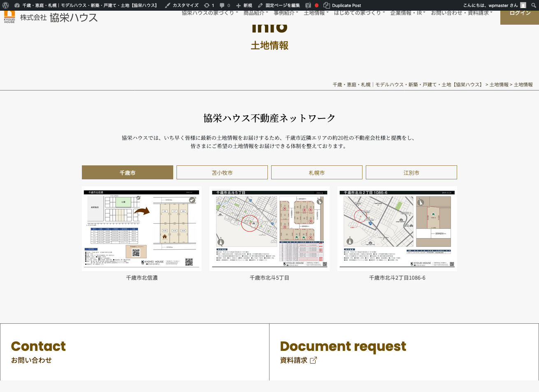Open the comments bubble icon
539x392 pixels.
coord(222,5)
